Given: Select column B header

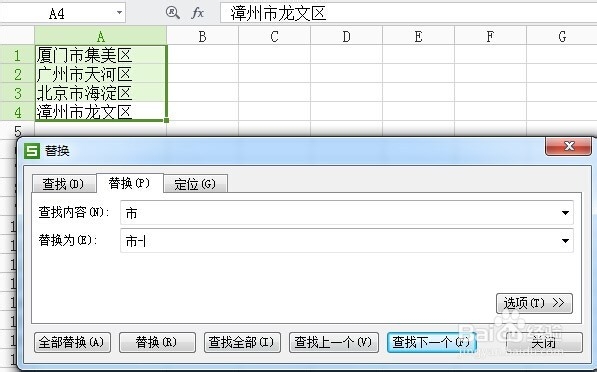Looking at the screenshot, I should click(x=203, y=36).
